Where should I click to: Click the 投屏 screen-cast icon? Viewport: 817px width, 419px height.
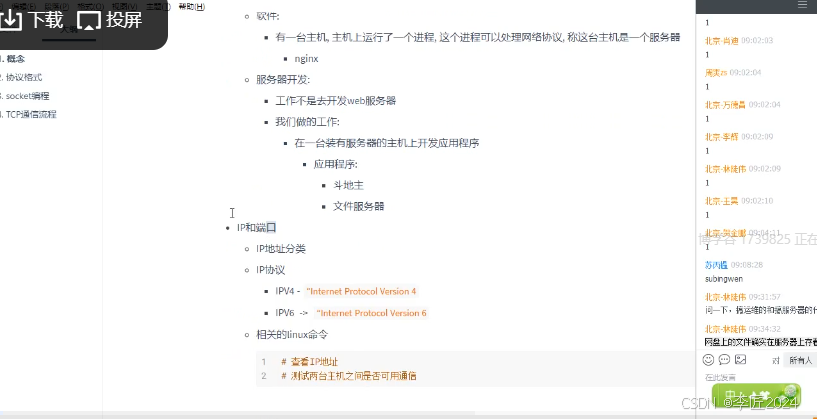tap(89, 21)
